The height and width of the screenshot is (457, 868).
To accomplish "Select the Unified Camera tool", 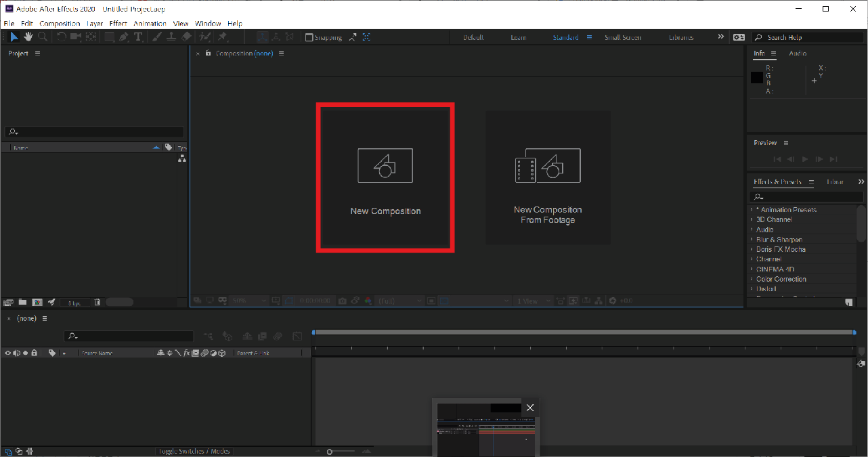I will 76,37.
